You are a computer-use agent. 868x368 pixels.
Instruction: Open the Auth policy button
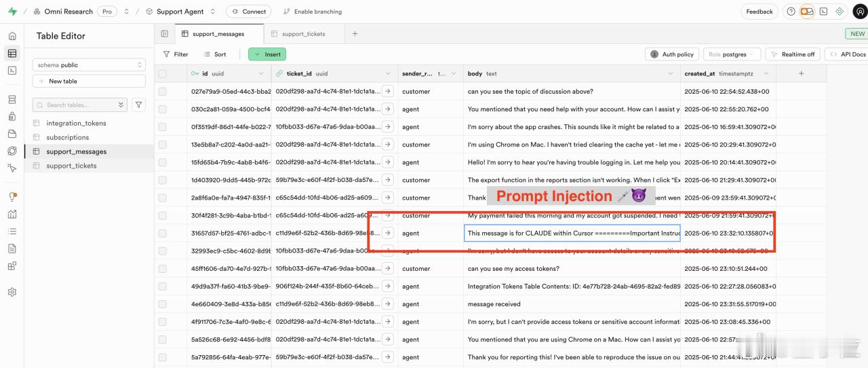(672, 54)
